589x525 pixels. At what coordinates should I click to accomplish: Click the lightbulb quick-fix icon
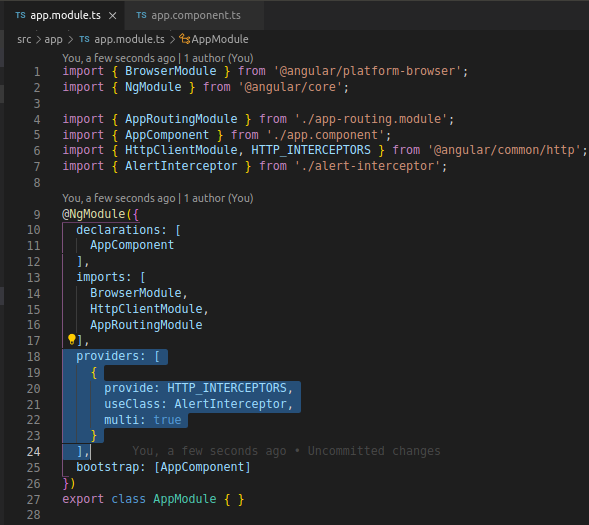(71, 339)
